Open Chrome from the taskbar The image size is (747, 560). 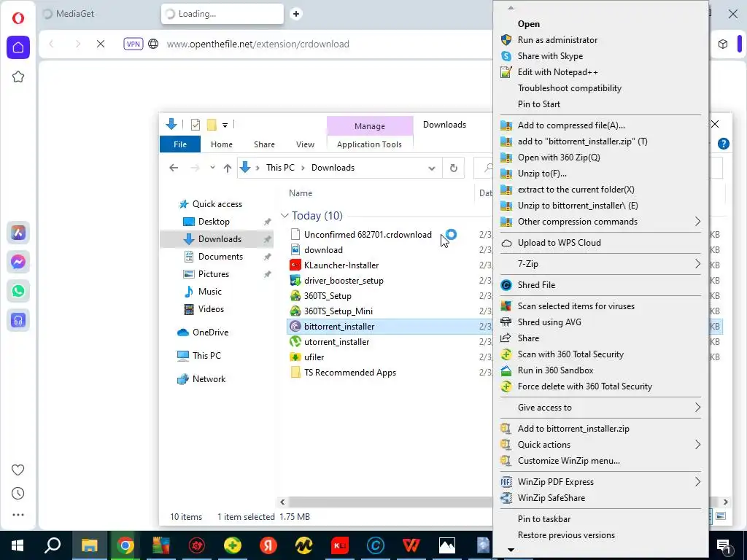[125, 545]
